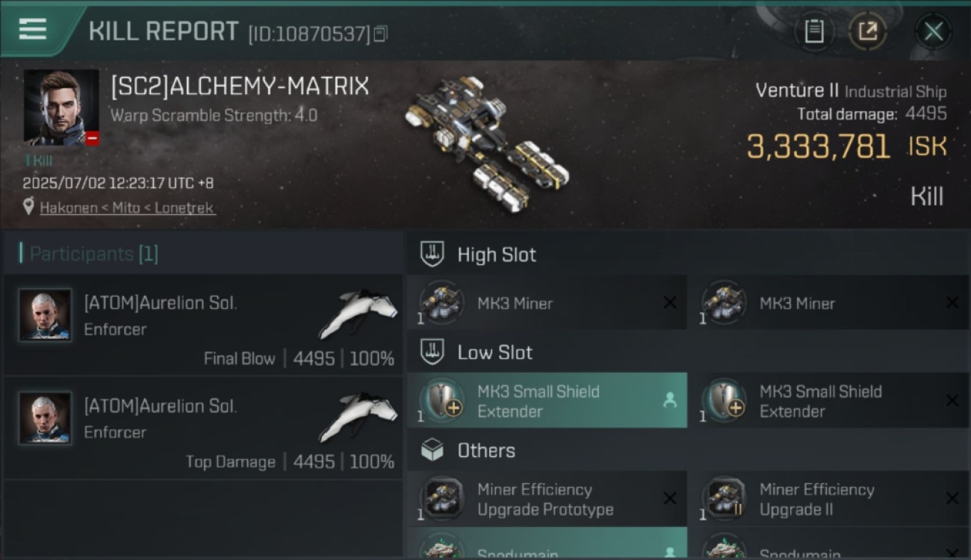
Task: Click X mark on Miner Efficiency Upgrade II
Action: (952, 499)
